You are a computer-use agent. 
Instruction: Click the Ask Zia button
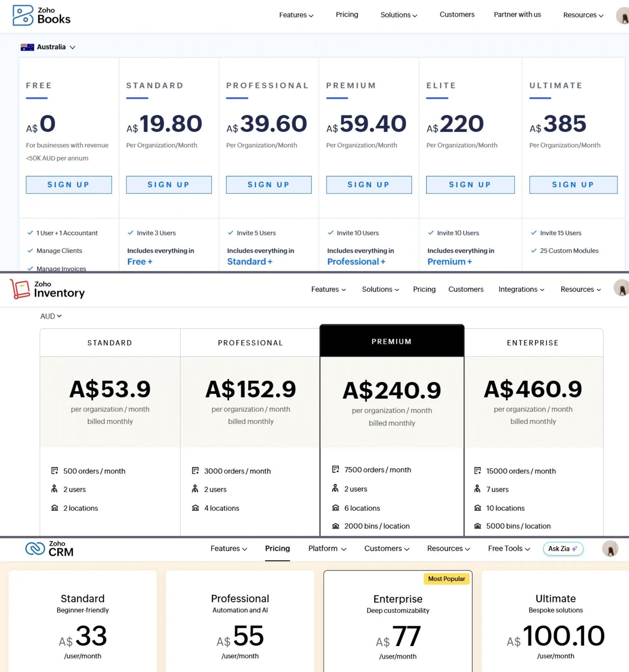point(563,549)
